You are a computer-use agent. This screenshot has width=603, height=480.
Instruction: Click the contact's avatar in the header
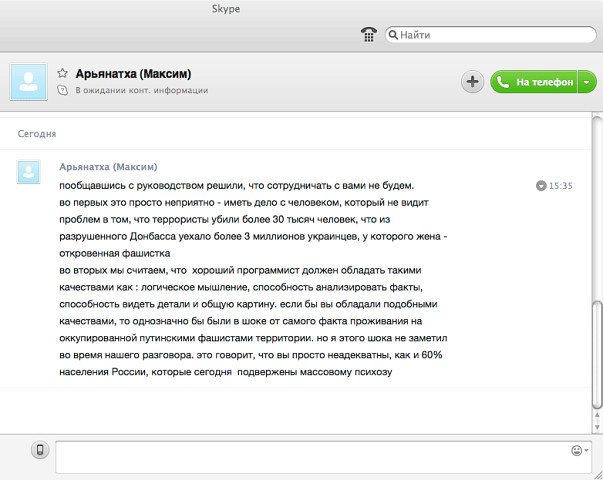pos(28,82)
